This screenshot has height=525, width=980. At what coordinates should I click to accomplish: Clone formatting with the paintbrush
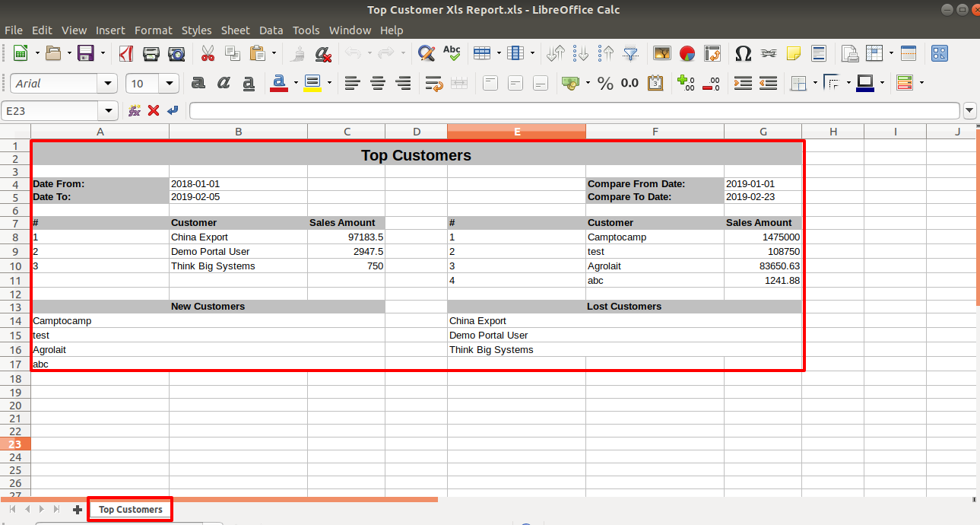299,53
